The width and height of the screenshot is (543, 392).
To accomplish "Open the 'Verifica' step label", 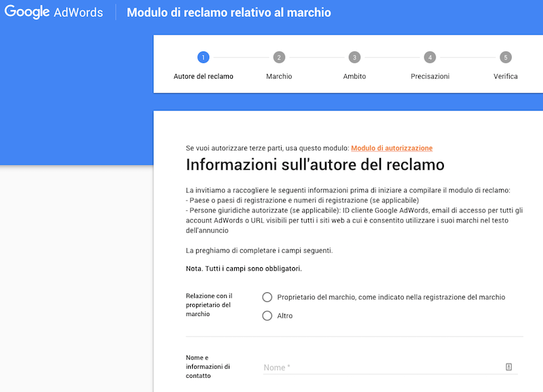I will pyautogui.click(x=506, y=77).
